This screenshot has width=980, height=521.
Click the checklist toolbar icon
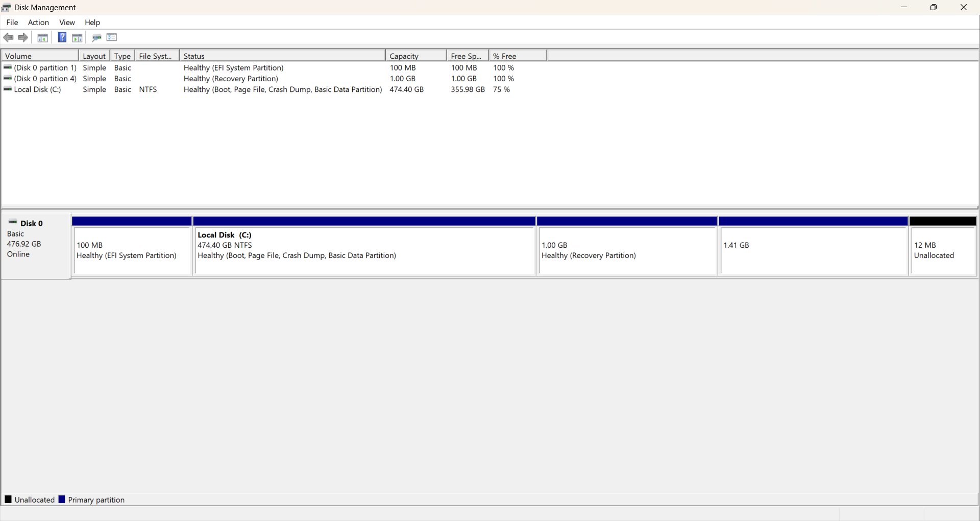tap(112, 37)
